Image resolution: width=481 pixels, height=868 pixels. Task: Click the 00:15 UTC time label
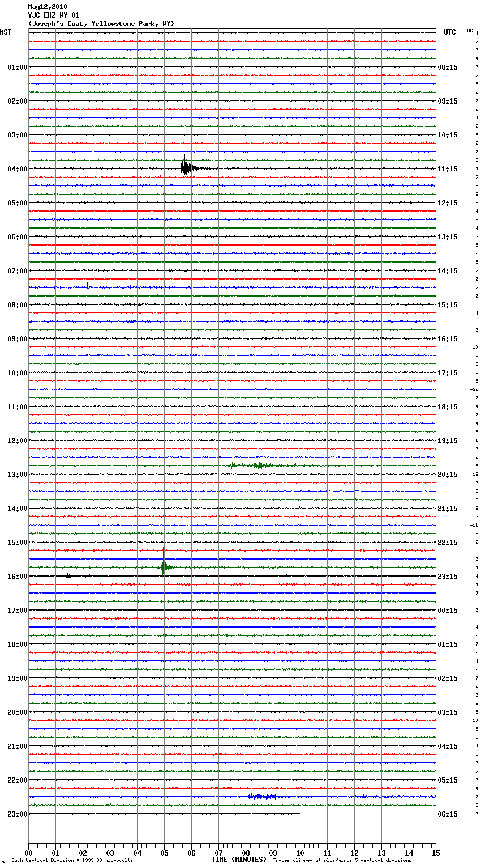pos(448,611)
